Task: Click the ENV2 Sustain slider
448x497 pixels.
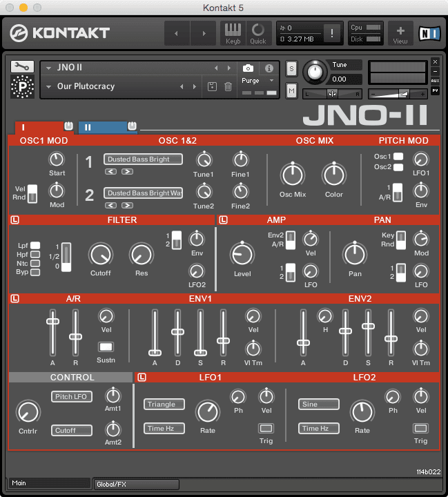Action: point(368,333)
